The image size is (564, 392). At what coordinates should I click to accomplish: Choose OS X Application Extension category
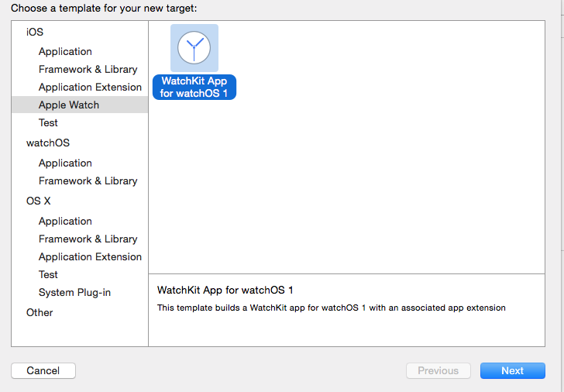click(x=90, y=256)
